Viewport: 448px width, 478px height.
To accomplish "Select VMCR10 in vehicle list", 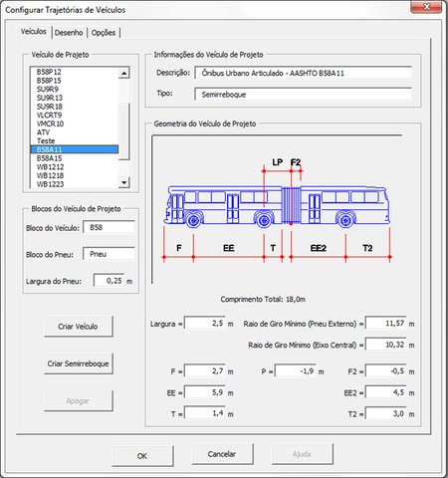I will [x=75, y=123].
